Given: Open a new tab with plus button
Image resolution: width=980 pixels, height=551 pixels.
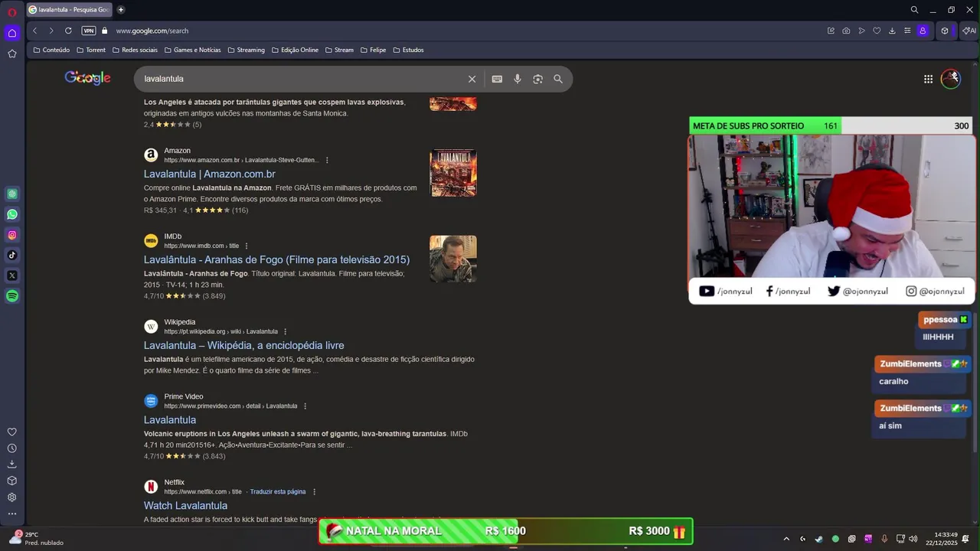Looking at the screenshot, I should [x=121, y=10].
